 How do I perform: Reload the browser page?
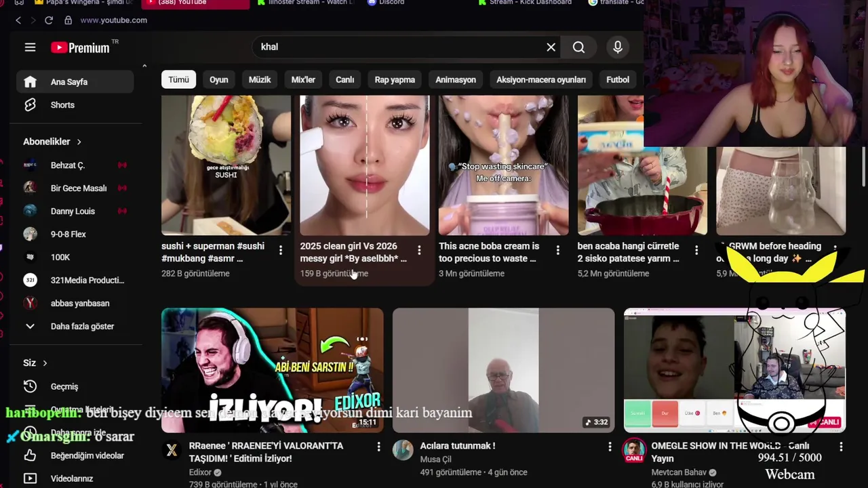point(49,20)
